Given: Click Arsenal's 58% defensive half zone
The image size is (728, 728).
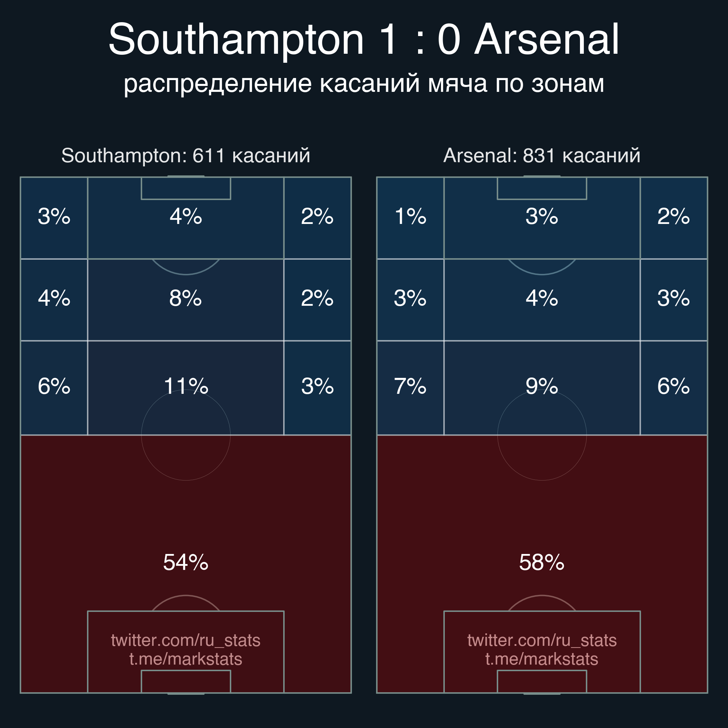Looking at the screenshot, I should point(542,564).
